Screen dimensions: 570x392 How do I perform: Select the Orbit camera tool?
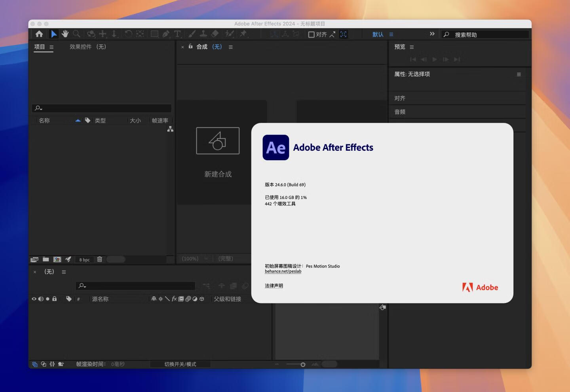pyautogui.click(x=91, y=34)
